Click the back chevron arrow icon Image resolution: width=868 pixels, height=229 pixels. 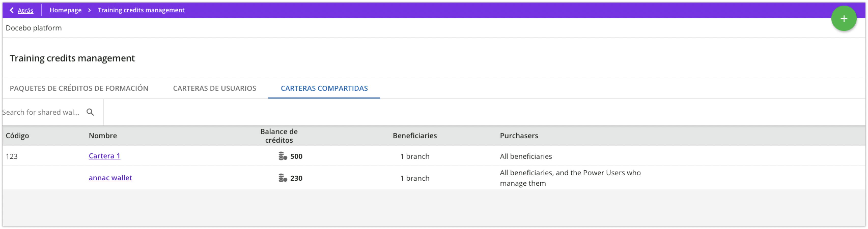(12, 10)
